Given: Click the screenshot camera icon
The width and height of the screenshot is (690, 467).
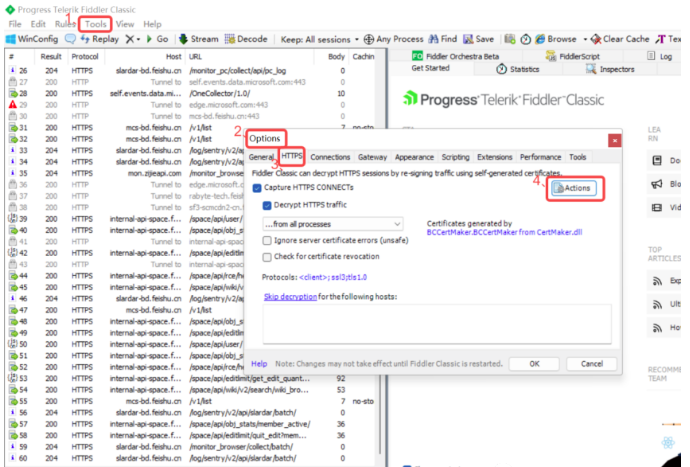Looking at the screenshot, I should click(x=510, y=39).
